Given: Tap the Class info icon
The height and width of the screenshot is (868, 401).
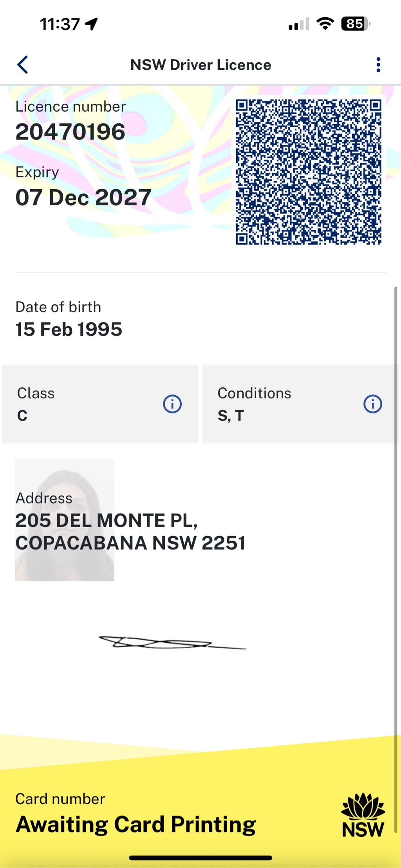Looking at the screenshot, I should (x=172, y=404).
